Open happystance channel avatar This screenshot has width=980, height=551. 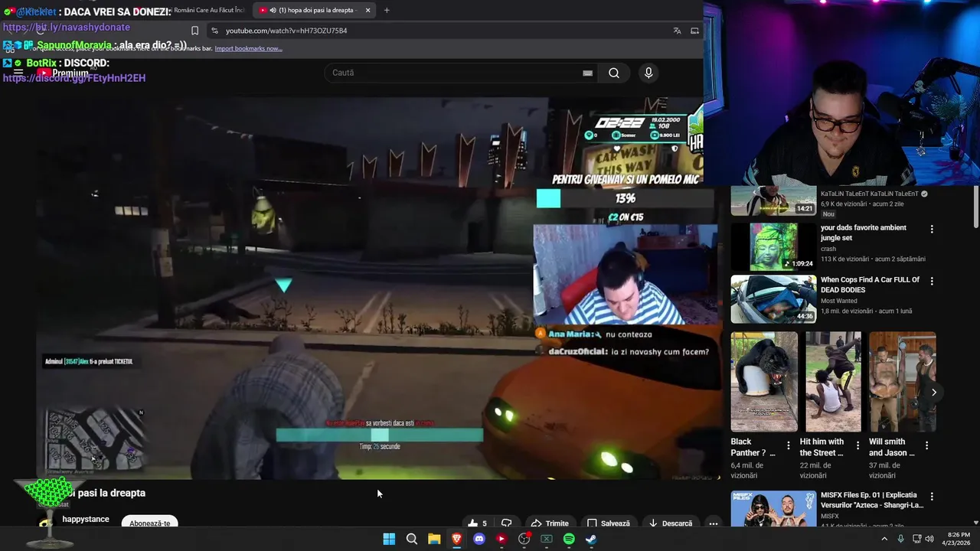click(46, 523)
